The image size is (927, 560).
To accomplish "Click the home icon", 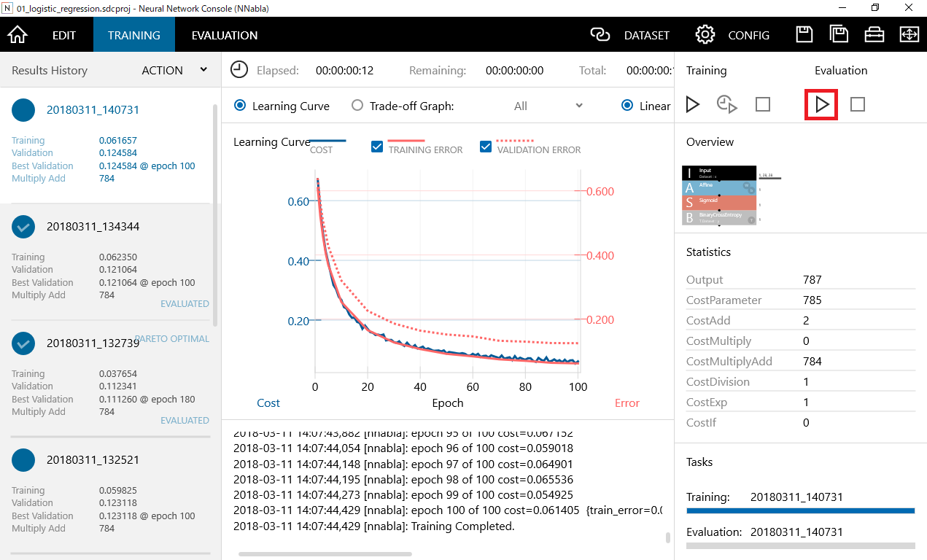I will [17, 34].
